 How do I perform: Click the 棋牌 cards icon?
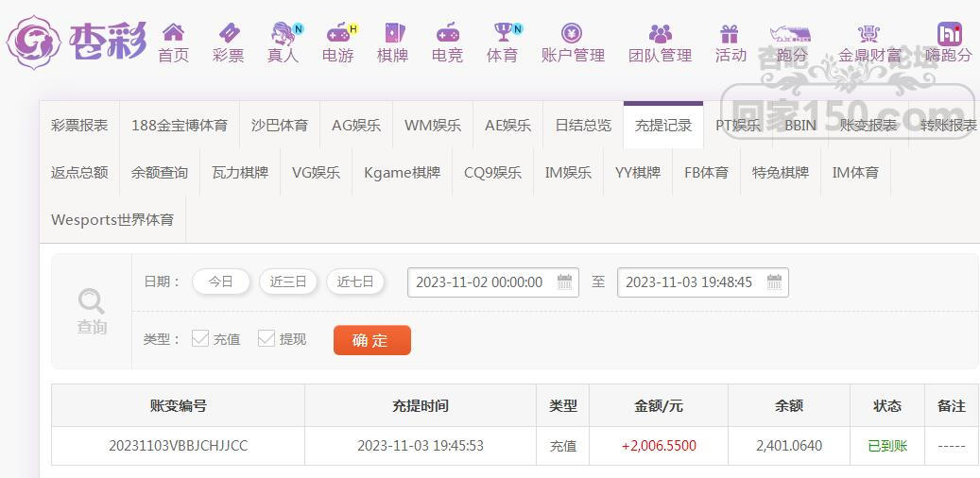392,34
